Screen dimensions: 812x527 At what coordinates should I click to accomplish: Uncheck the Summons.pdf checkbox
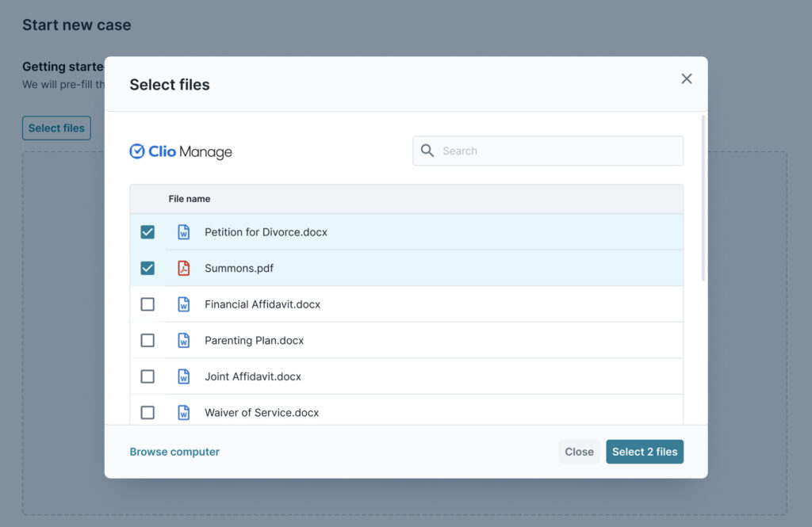tap(147, 268)
